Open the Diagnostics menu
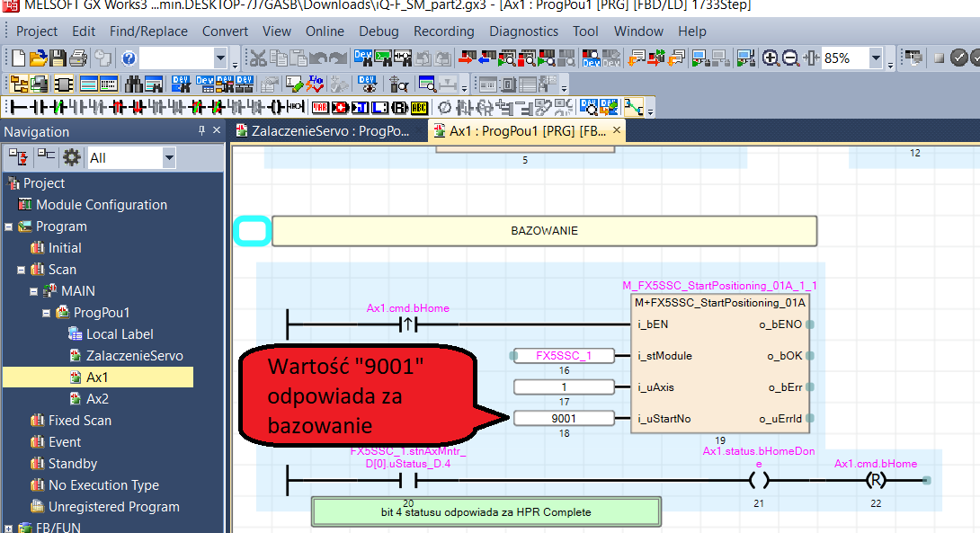Viewport: 980px width, 533px height. tap(523, 31)
